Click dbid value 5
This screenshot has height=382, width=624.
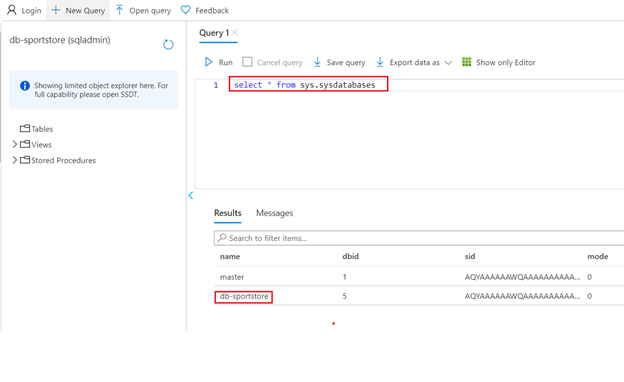click(x=345, y=296)
